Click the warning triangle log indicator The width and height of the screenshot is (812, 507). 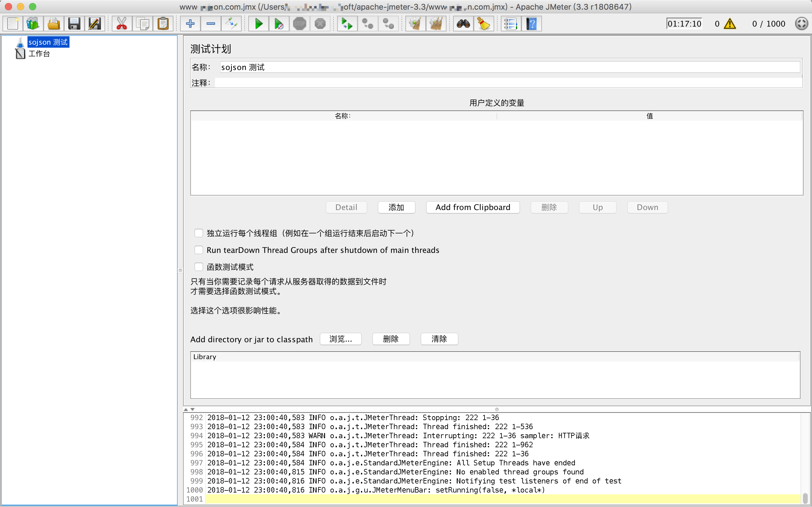click(730, 24)
